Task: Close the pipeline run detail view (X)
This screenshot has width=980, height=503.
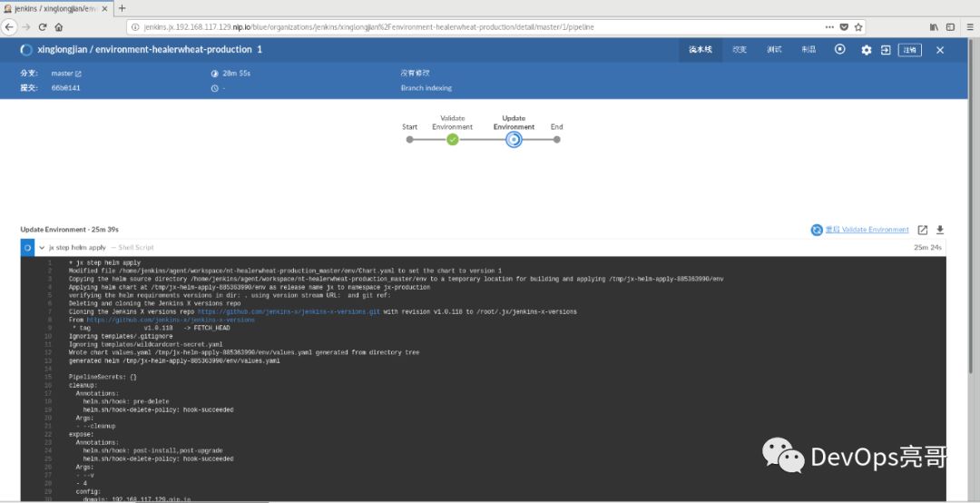Action: pos(940,50)
